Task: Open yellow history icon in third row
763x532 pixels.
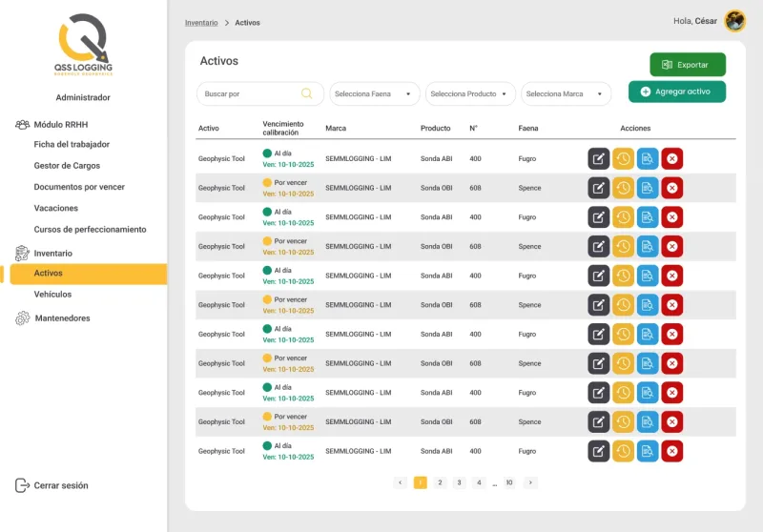Action: coord(623,216)
